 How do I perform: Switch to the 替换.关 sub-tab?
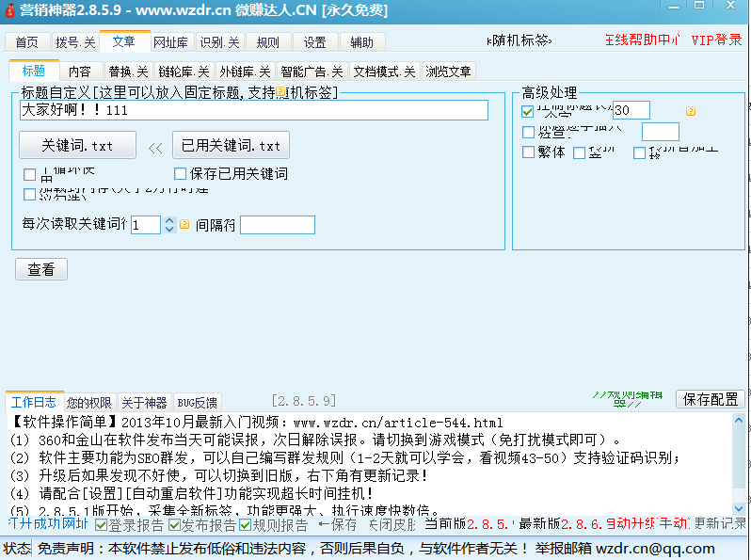tap(128, 72)
